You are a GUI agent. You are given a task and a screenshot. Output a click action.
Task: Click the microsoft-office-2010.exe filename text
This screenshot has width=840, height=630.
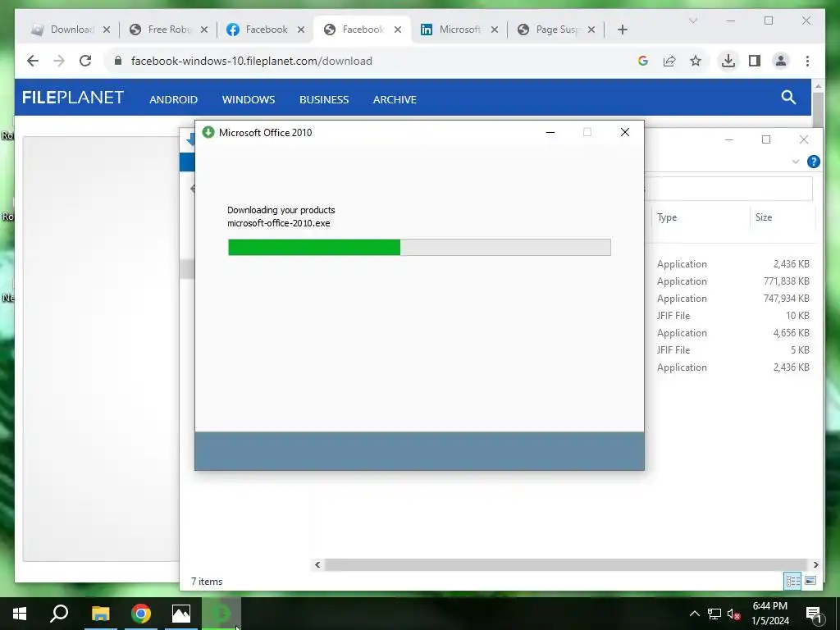pos(279,223)
